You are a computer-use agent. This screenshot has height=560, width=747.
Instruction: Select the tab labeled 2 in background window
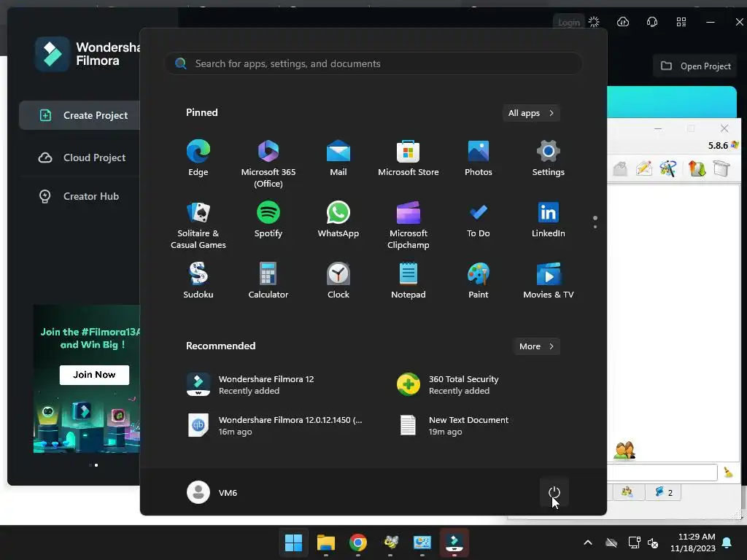[x=663, y=492]
